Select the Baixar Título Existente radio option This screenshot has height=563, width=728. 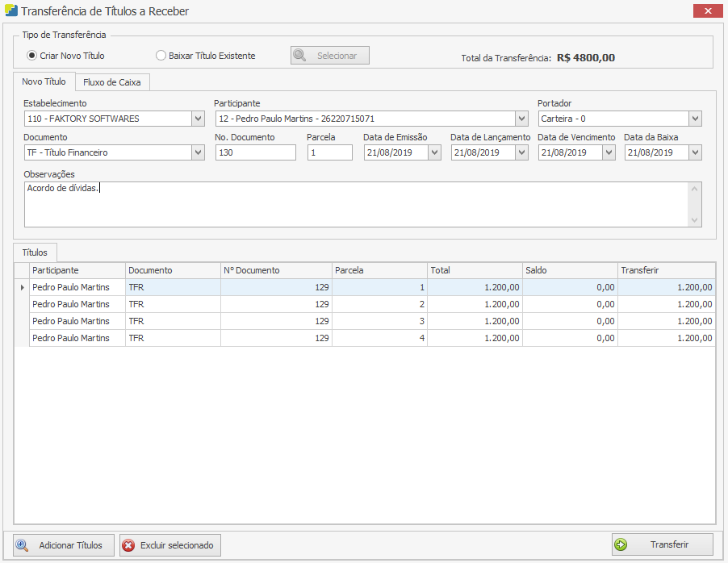coord(161,56)
